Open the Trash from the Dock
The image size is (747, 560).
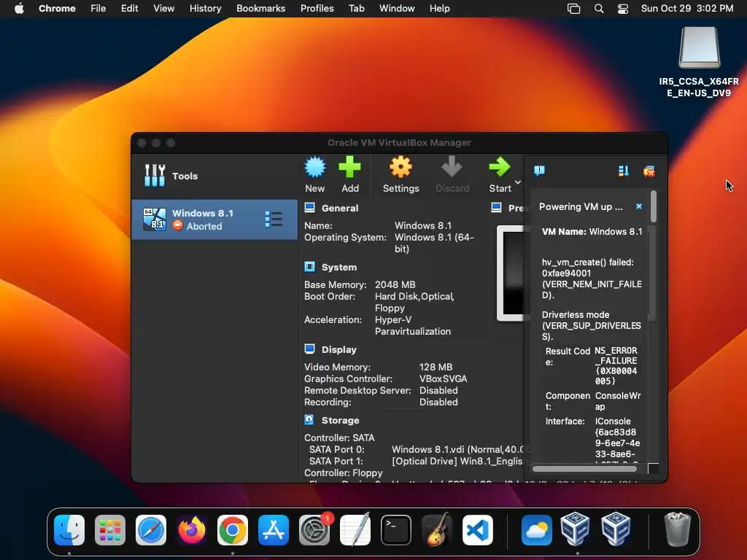[677, 530]
